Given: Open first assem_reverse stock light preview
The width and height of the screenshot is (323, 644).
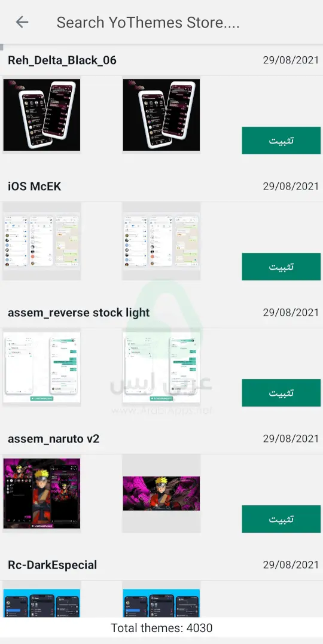Looking at the screenshot, I should pos(42,367).
